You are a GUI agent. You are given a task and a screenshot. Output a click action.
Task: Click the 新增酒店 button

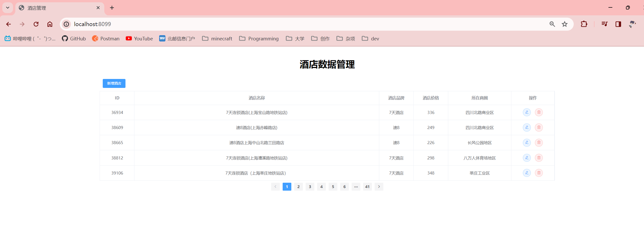tap(114, 83)
